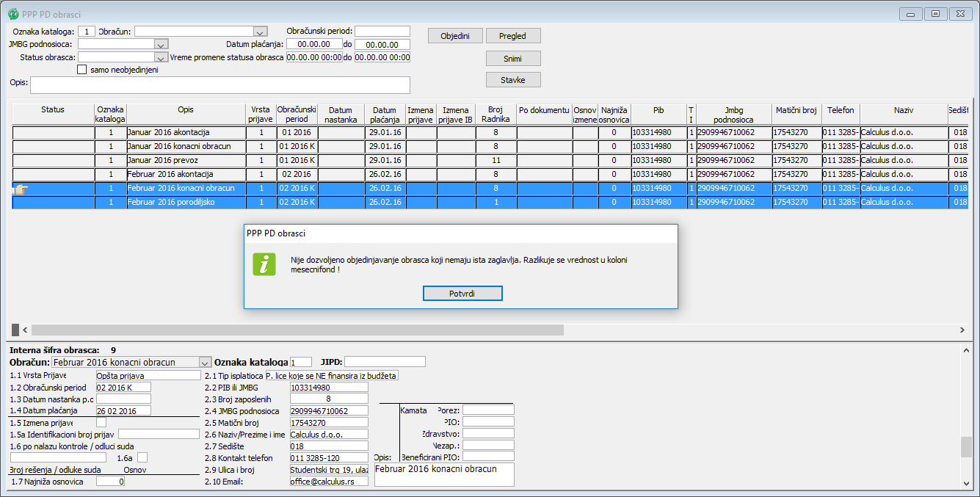Click the pointing hand row indicator
This screenshot has width=980, height=497.
point(21,189)
